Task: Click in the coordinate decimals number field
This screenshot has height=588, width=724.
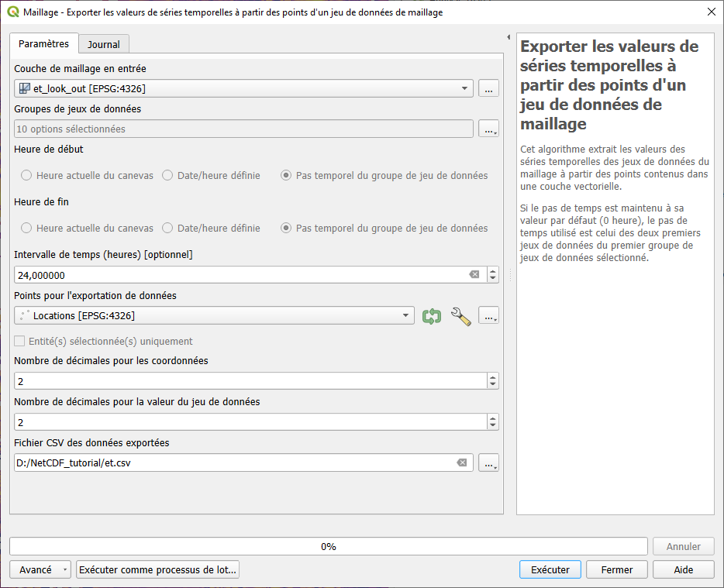Action: tap(248, 381)
